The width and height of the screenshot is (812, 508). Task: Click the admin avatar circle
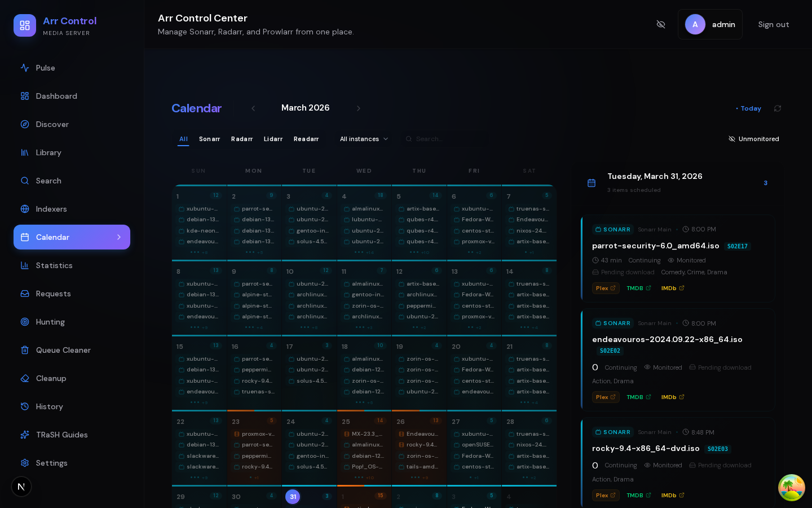pos(695,24)
